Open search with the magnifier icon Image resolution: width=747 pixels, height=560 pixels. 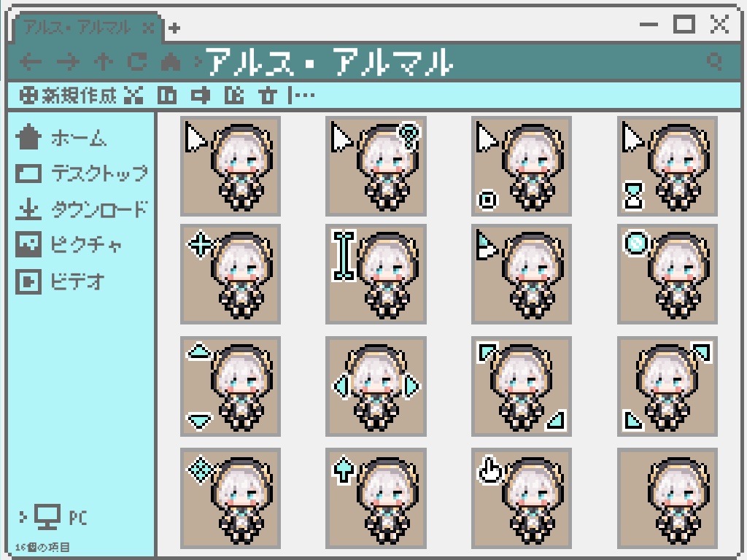714,61
